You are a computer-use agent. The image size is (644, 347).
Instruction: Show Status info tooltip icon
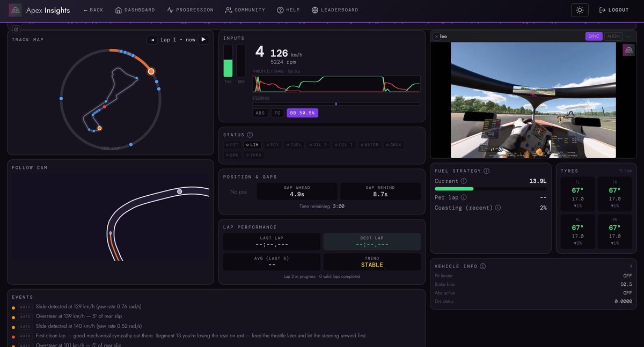(250, 135)
